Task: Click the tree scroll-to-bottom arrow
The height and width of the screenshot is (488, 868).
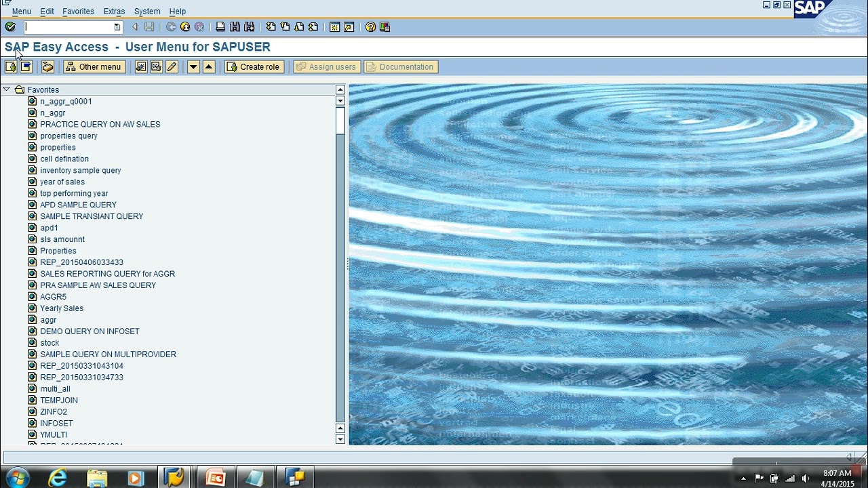Action: click(340, 440)
